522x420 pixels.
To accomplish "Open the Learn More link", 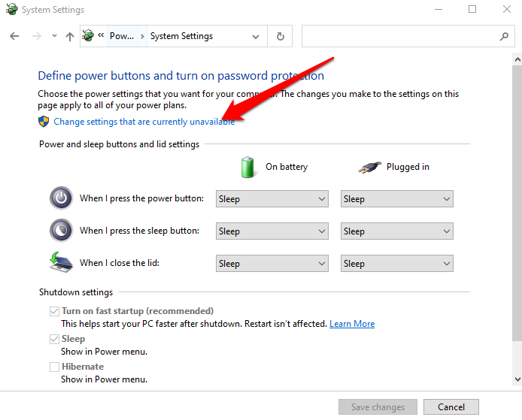I will point(352,324).
